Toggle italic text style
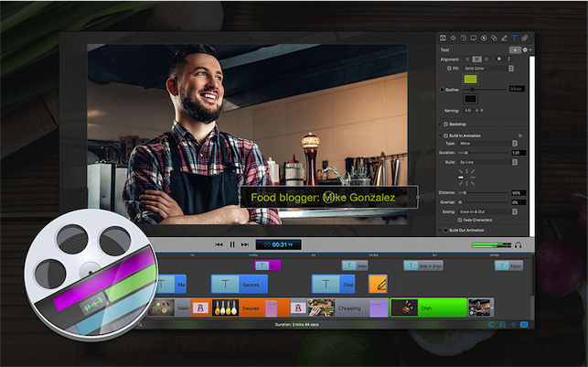 coord(508,59)
